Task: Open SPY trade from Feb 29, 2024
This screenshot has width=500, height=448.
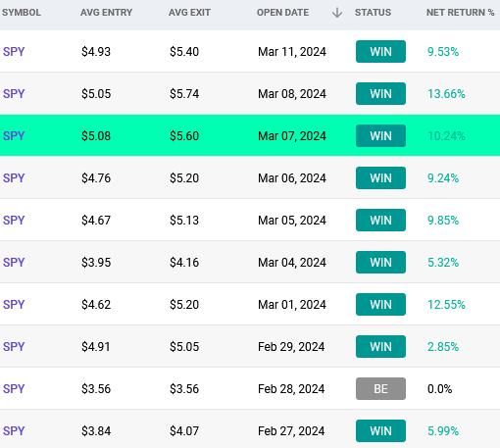Action: click(14, 347)
